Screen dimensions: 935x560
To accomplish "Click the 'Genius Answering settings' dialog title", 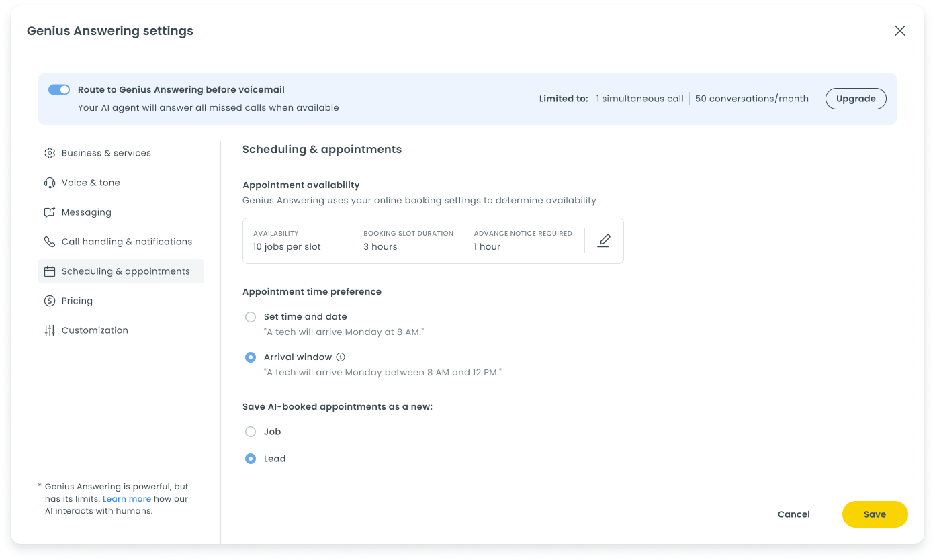I will pyautogui.click(x=110, y=31).
